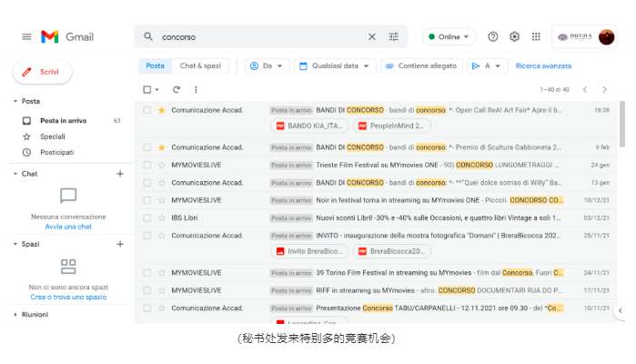The image size is (636, 364).
Task: Open the Invito BreraBico image attachment
Action: pyautogui.click(x=309, y=251)
